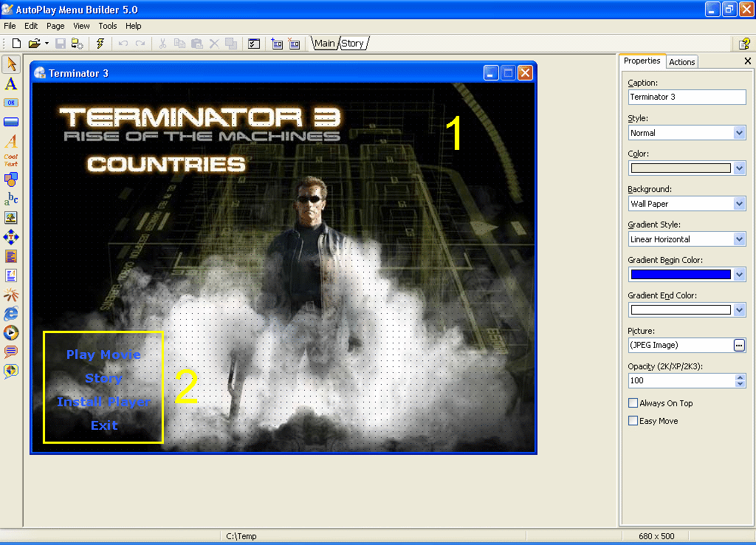Click the Color swatch under Color label
This screenshot has height=545, width=756.
click(681, 168)
